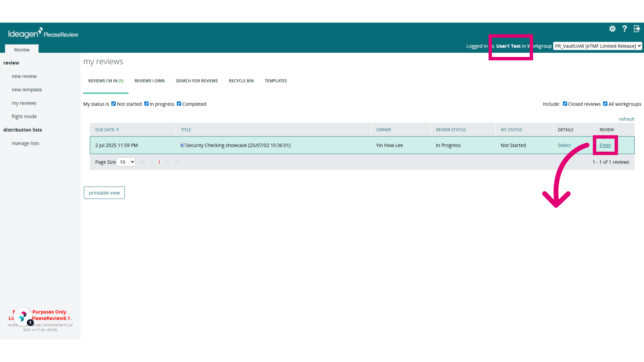Click the Enter link for the review
The width and height of the screenshot is (644, 362).
pos(605,145)
